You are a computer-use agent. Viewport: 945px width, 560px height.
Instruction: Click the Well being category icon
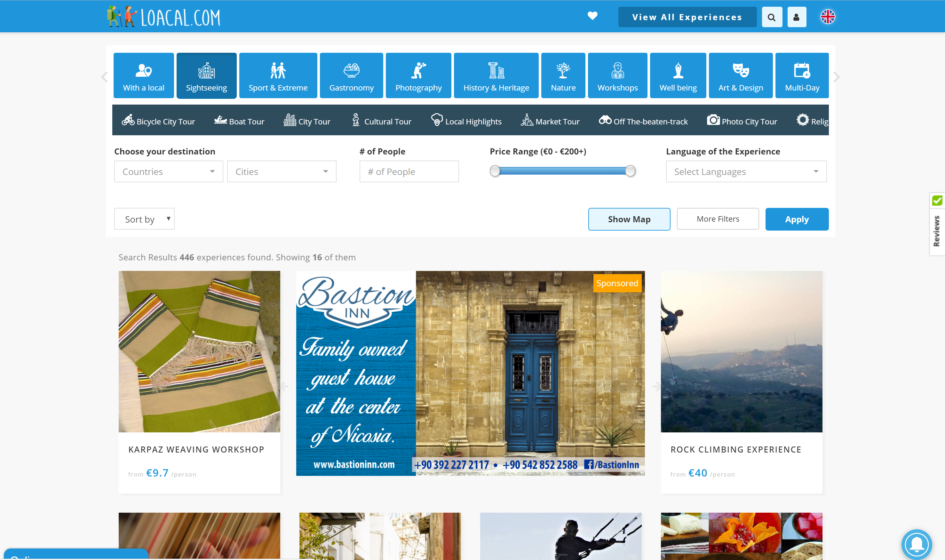click(x=678, y=75)
